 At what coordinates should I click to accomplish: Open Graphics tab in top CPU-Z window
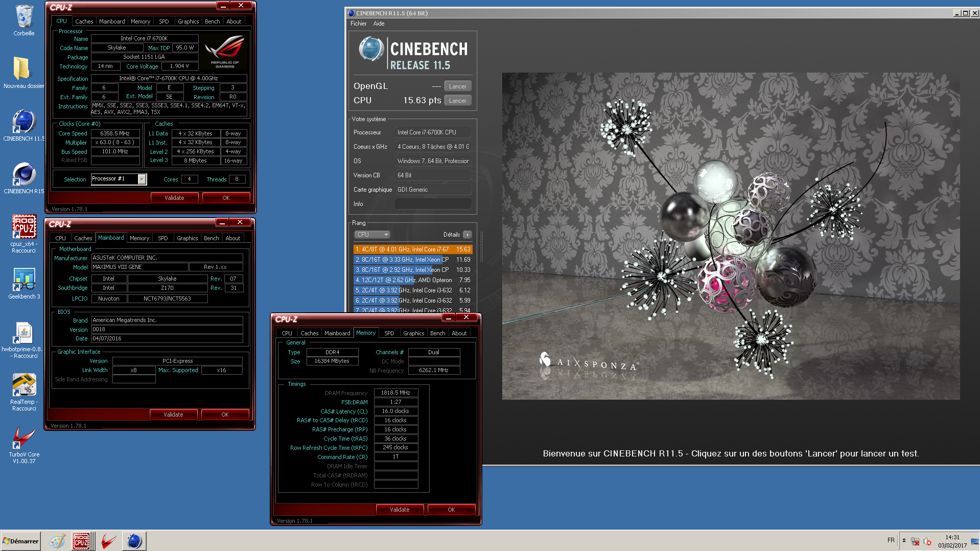(188, 21)
